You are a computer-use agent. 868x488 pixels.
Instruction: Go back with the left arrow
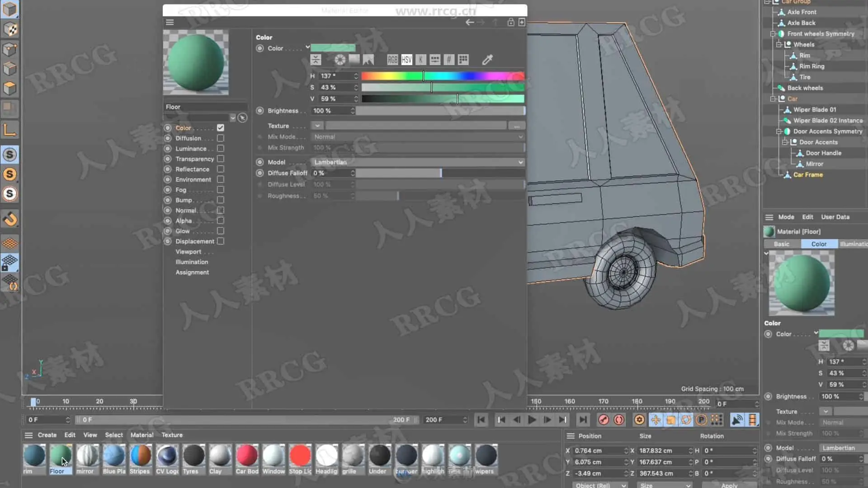coord(470,22)
